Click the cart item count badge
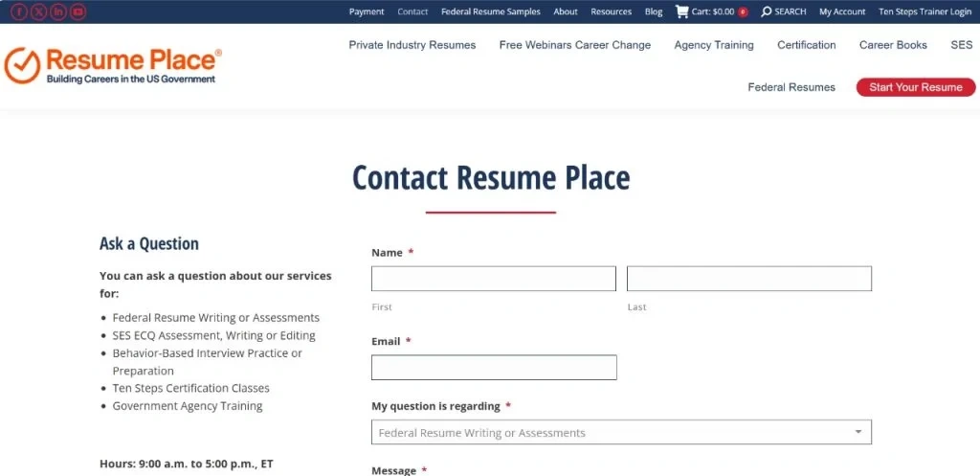This screenshot has width=980, height=476. pos(743,11)
